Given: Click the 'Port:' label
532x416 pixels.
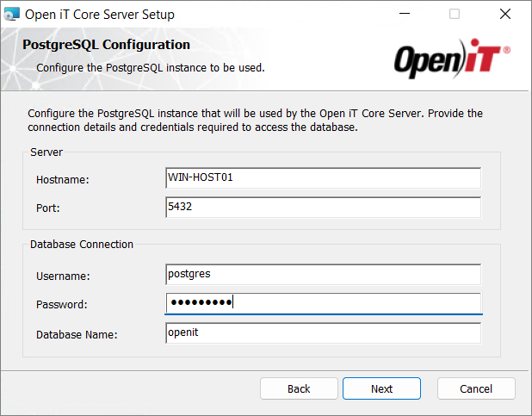Looking at the screenshot, I should click(48, 208).
